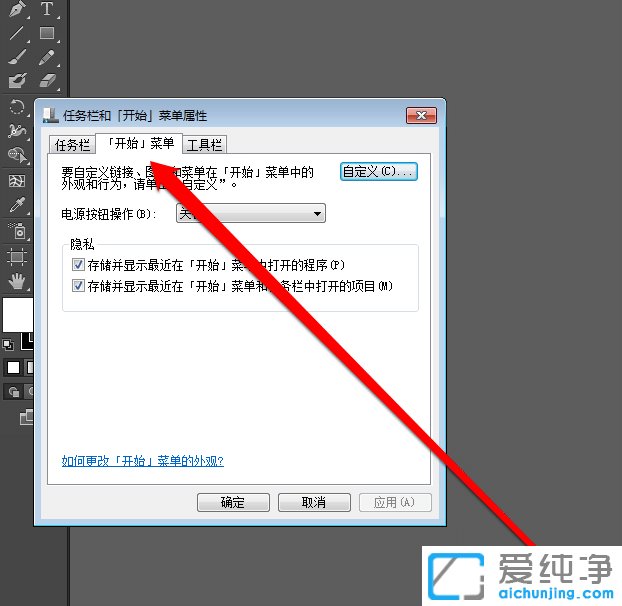
Task: Switch to the 「开始」菜单 tab
Action: coord(140,143)
